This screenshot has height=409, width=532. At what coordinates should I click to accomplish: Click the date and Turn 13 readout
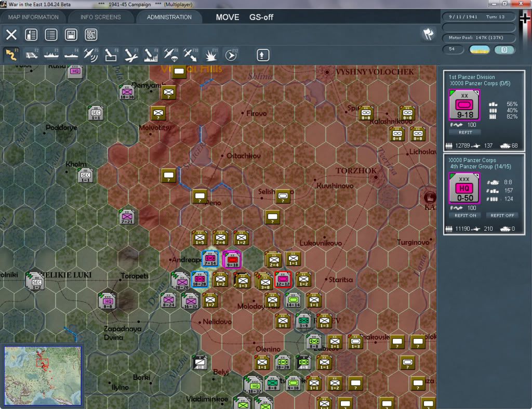tap(478, 17)
